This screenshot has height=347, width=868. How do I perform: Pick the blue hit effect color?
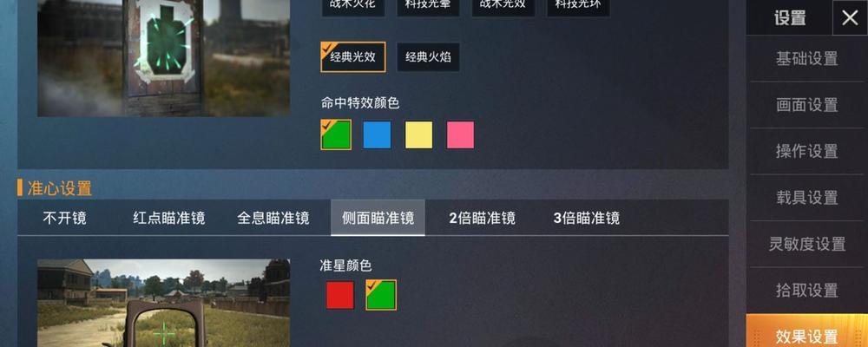(377, 135)
